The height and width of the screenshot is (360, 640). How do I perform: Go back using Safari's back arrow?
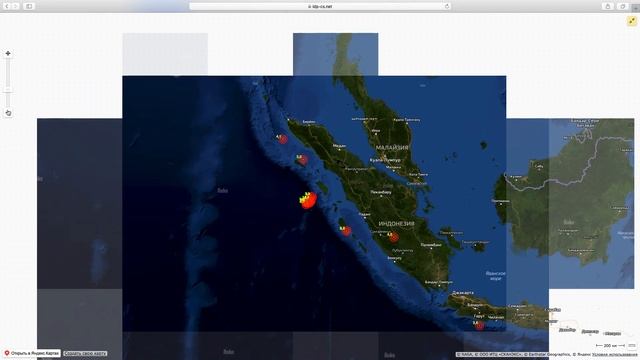point(7,6)
